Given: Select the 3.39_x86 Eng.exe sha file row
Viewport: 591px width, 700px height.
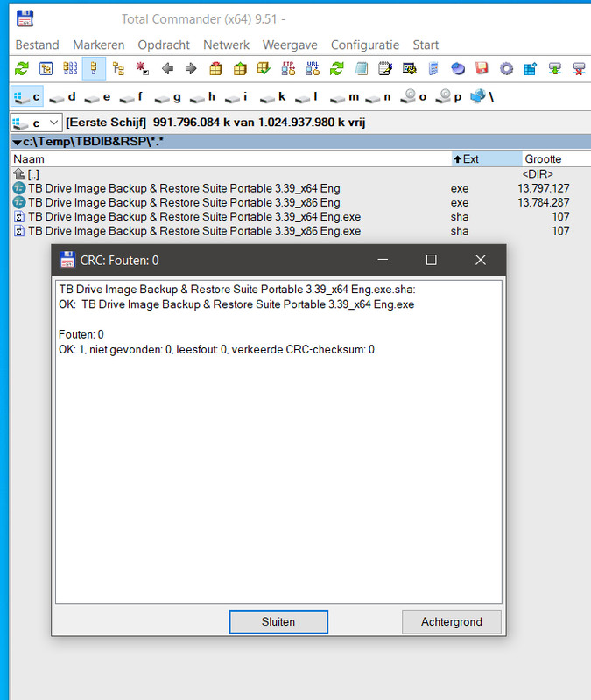Looking at the screenshot, I should click(300, 231).
